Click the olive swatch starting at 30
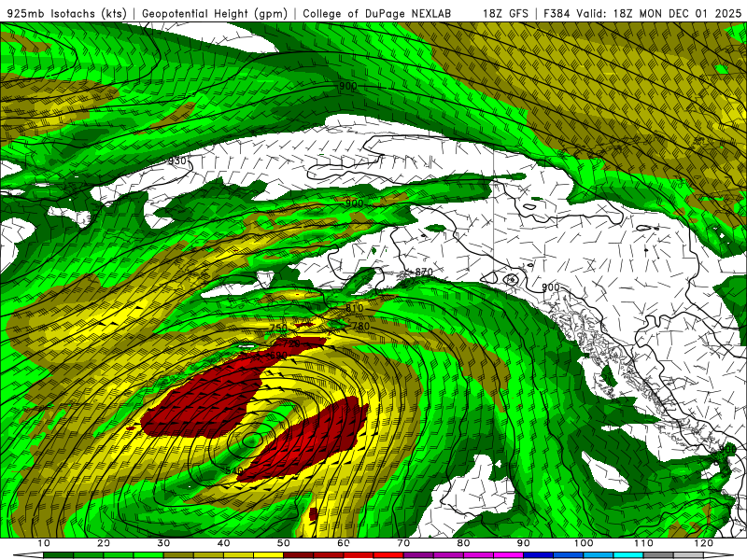The width and height of the screenshot is (747, 560). pyautogui.click(x=178, y=555)
